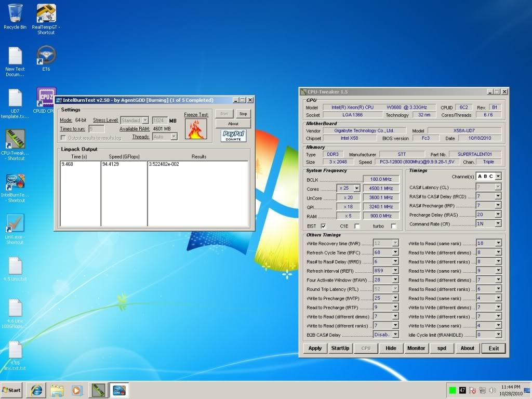Select the 4.65 linx.txt.txt file icon

tap(15, 355)
